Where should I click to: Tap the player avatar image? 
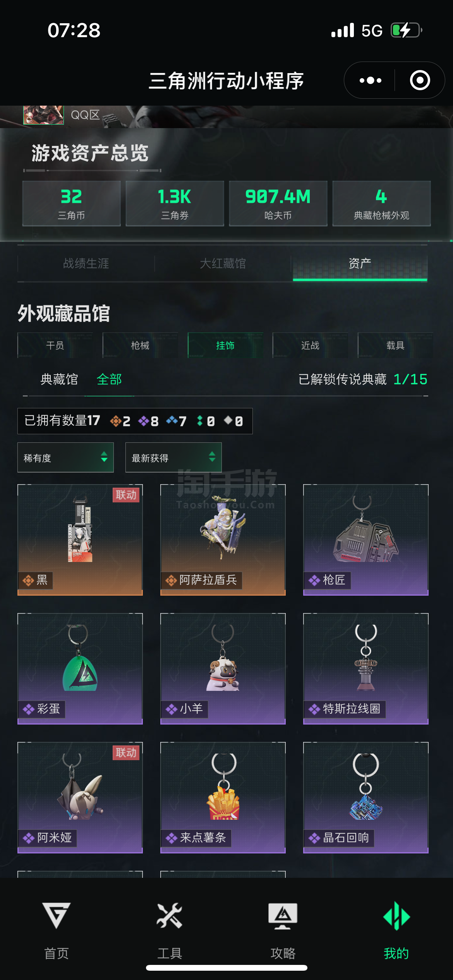[x=43, y=115]
